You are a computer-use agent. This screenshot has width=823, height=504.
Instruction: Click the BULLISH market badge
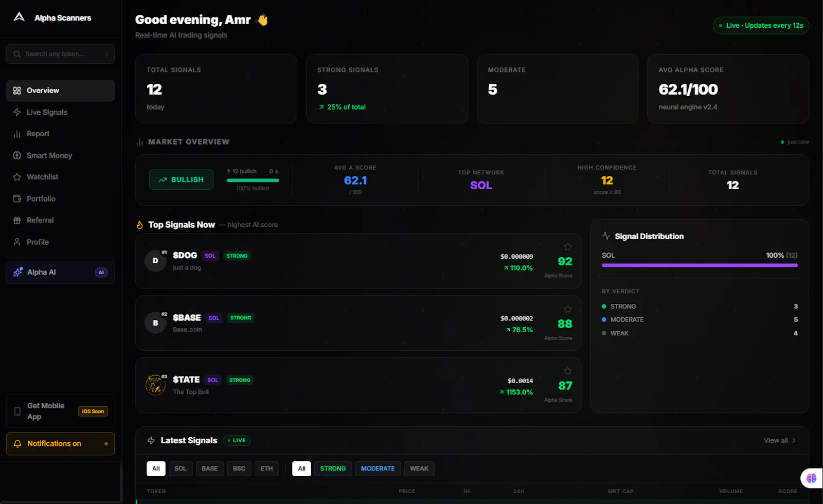[181, 179]
